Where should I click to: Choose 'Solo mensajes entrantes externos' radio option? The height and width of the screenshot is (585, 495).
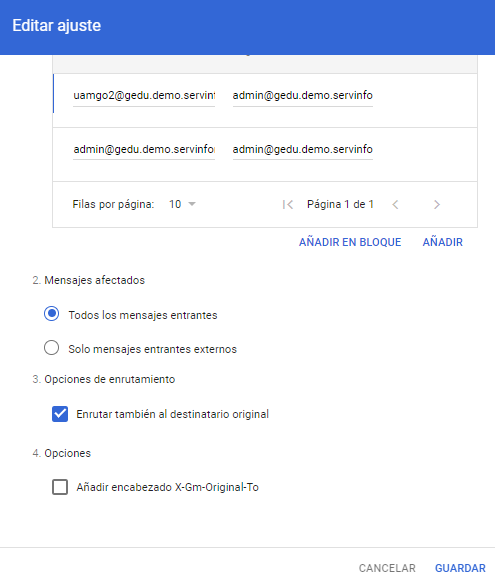tap(51, 347)
